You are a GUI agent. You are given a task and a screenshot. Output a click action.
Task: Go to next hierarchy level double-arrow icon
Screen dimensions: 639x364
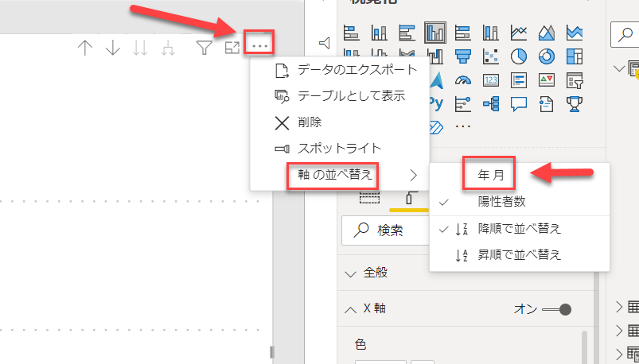pyautogui.click(x=140, y=48)
